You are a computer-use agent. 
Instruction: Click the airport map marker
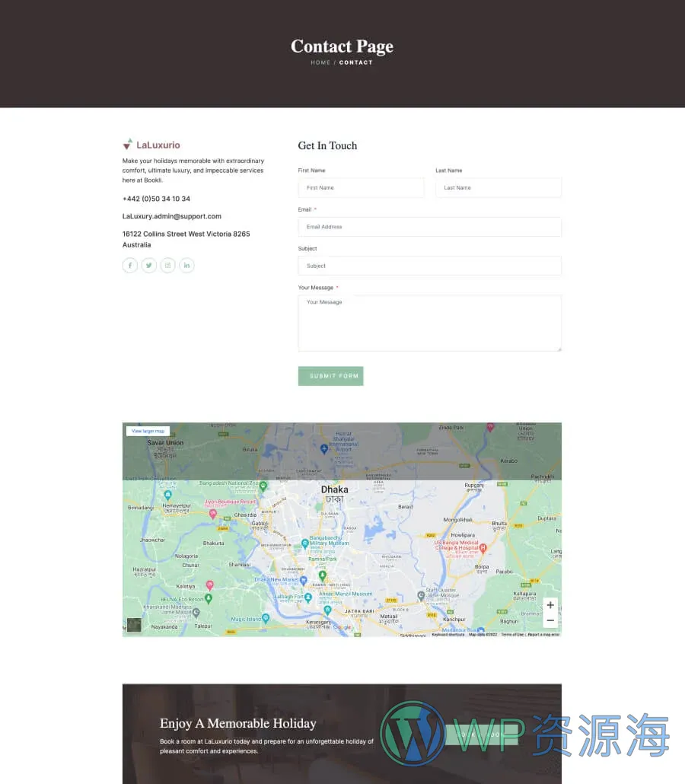click(x=324, y=448)
